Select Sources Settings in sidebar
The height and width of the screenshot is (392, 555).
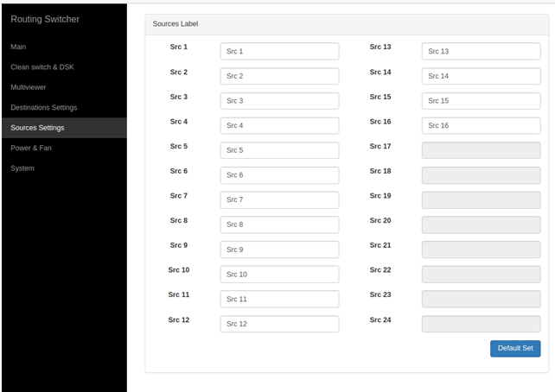coord(37,128)
